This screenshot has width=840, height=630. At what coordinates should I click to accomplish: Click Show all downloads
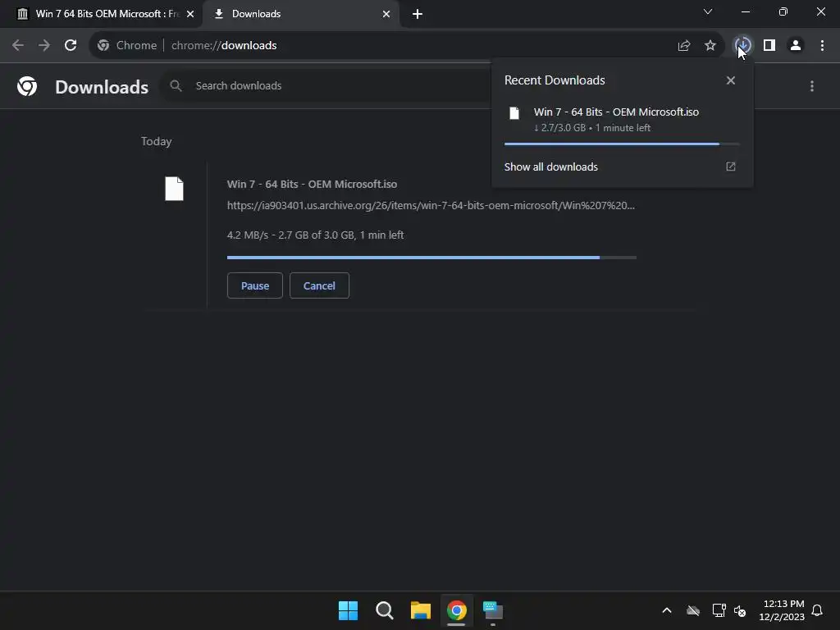550,167
